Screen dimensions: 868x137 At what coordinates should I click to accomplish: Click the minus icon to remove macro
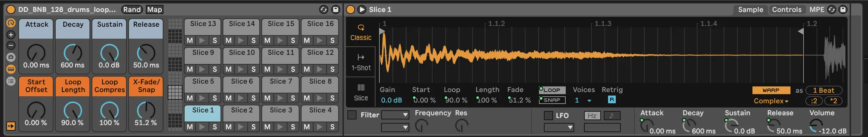pyautogui.click(x=11, y=45)
